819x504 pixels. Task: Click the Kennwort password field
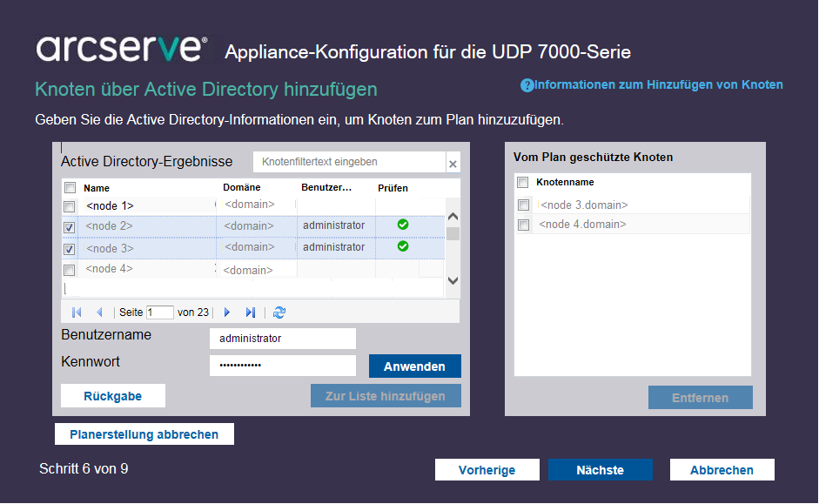click(x=283, y=365)
